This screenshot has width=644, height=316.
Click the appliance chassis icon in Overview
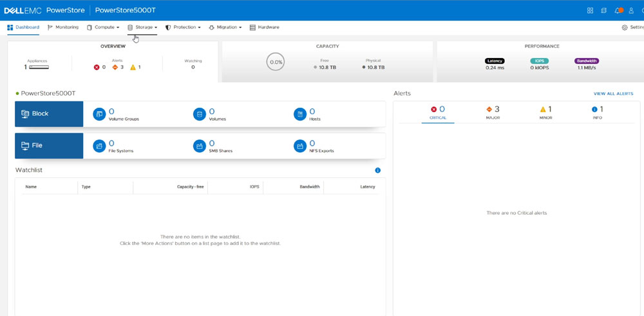click(x=39, y=67)
